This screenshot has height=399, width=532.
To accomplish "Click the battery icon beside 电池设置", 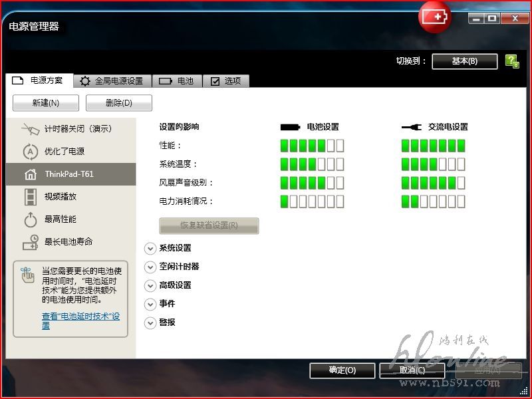I will pos(291,127).
